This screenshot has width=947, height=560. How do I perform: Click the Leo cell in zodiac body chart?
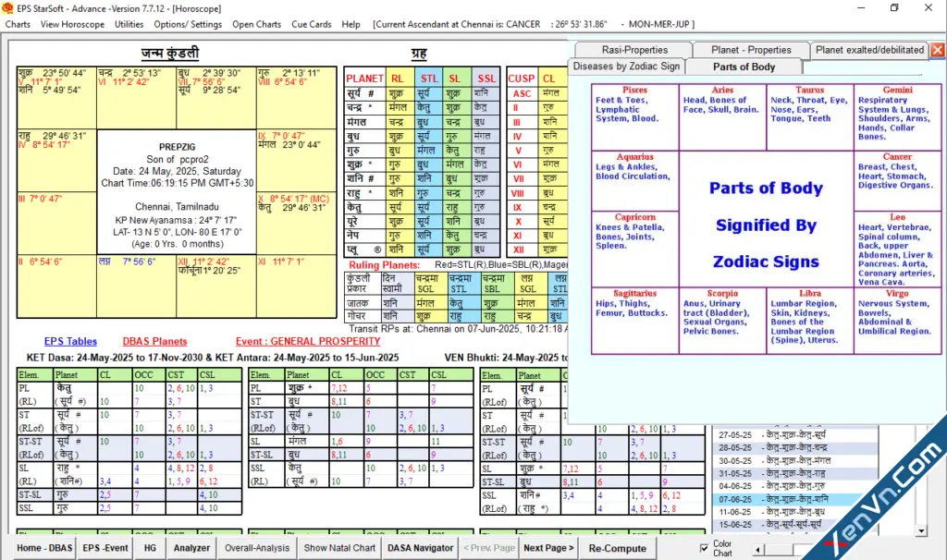897,250
